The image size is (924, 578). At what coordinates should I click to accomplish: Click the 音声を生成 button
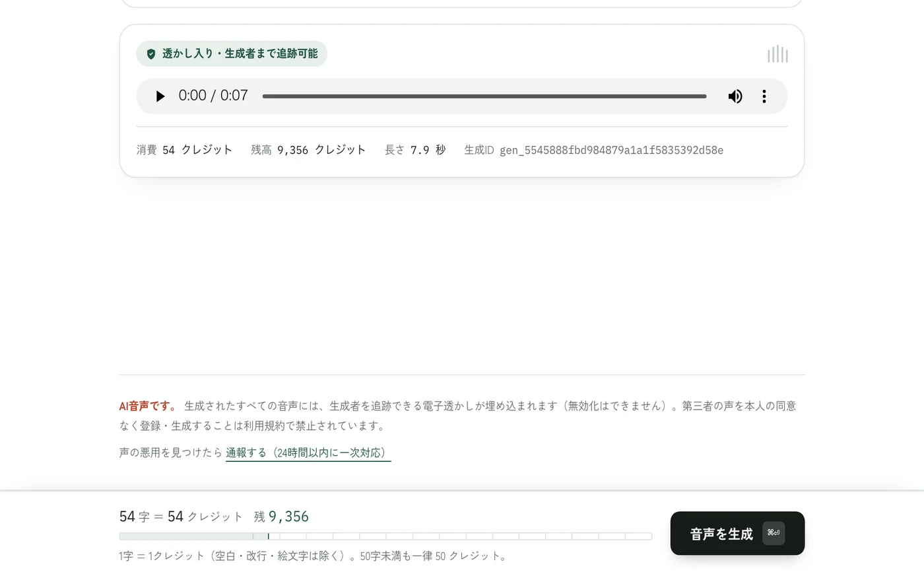(737, 533)
